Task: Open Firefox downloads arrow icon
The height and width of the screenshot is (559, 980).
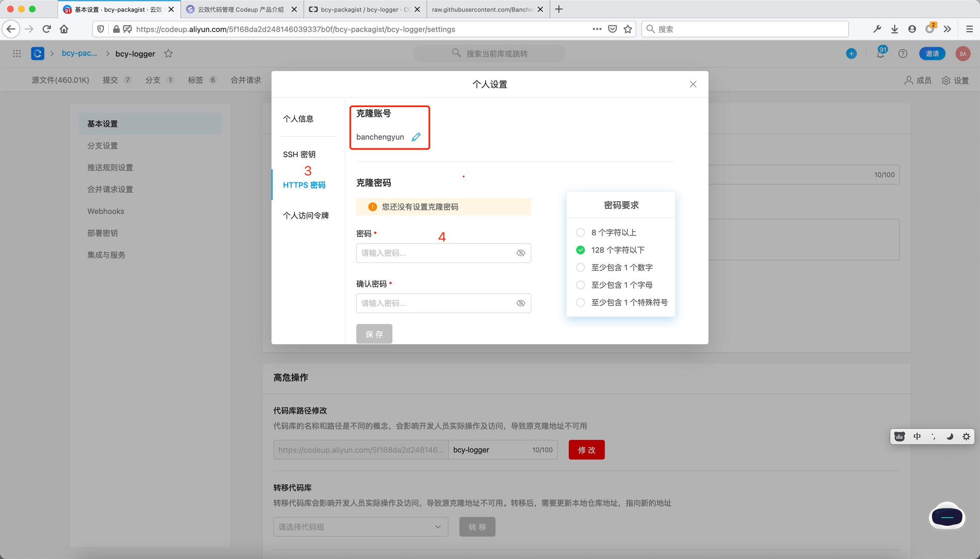Action: 895,29
